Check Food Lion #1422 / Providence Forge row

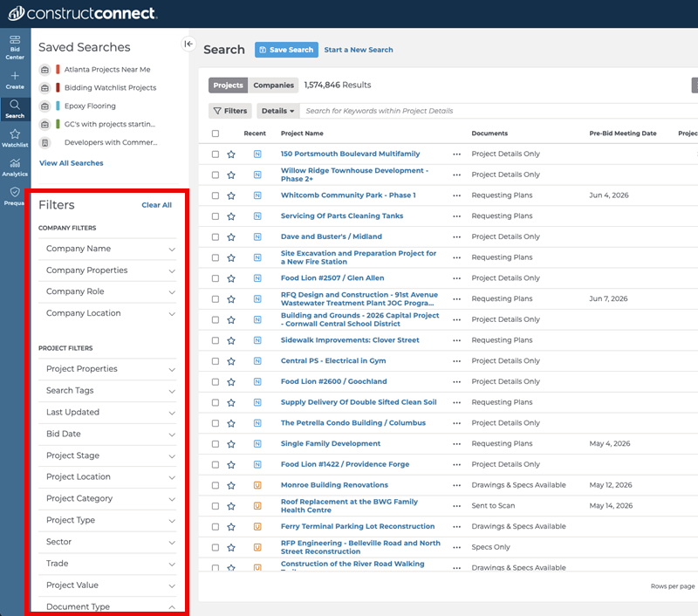coord(216,465)
